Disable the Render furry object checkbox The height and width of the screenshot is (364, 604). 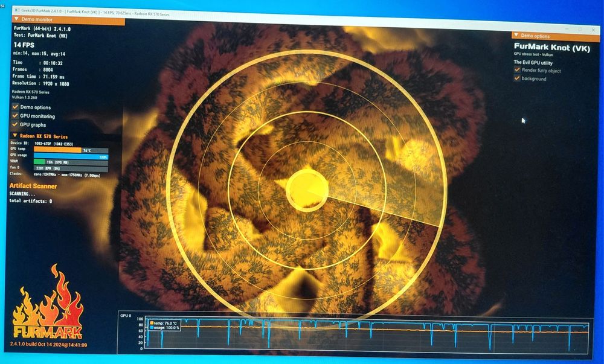pos(517,69)
